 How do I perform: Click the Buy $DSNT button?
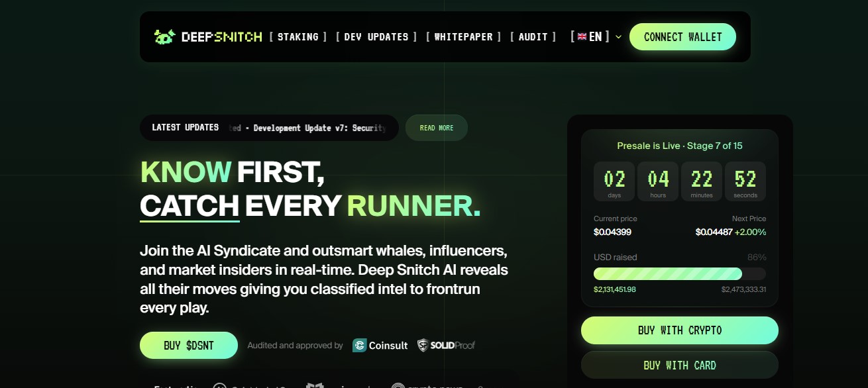[x=189, y=345]
